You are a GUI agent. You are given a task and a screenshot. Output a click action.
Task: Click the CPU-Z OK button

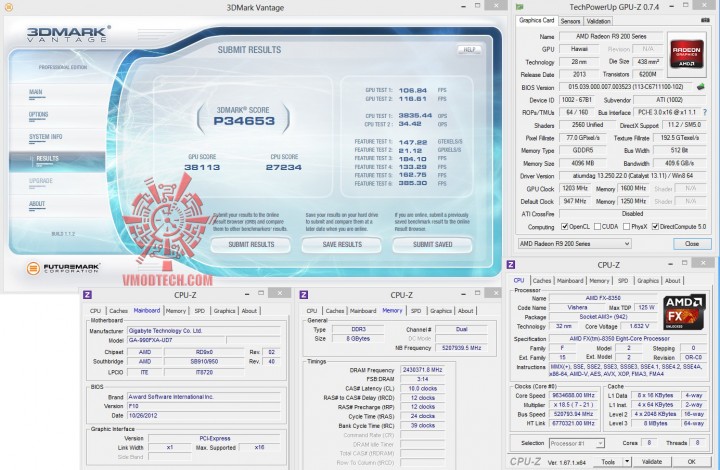tap(692, 461)
